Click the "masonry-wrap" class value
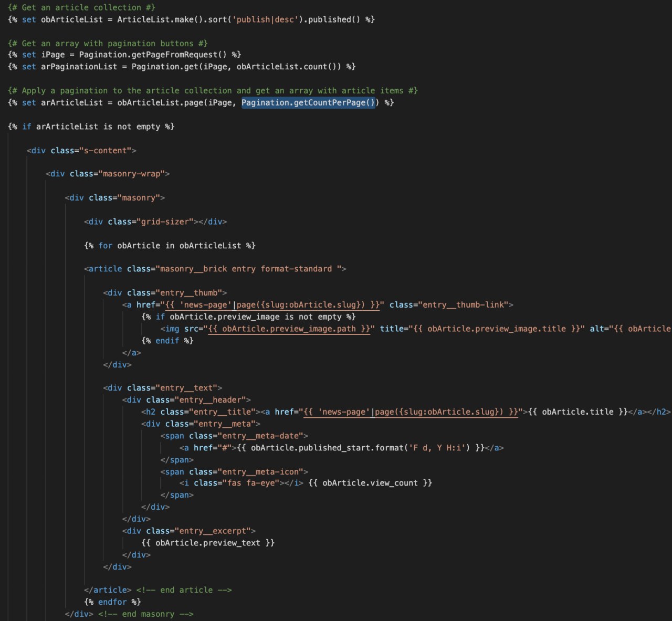 [131, 174]
